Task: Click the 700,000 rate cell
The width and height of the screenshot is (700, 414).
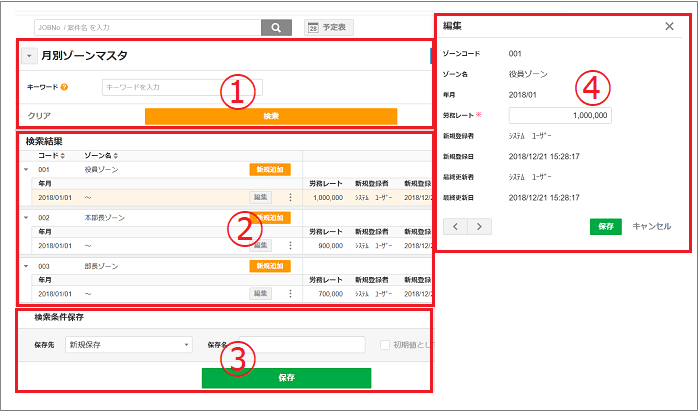Action: coord(331,294)
